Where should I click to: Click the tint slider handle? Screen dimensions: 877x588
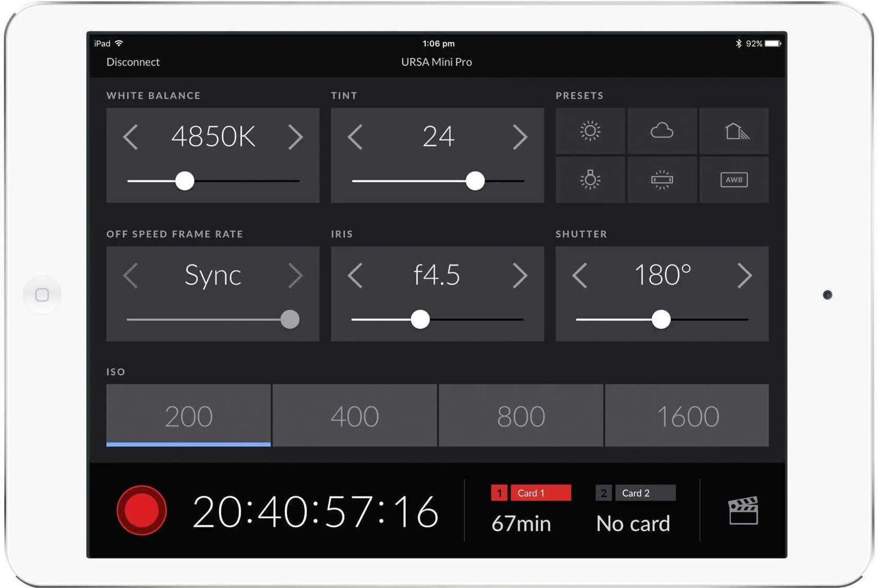pyautogui.click(x=475, y=181)
